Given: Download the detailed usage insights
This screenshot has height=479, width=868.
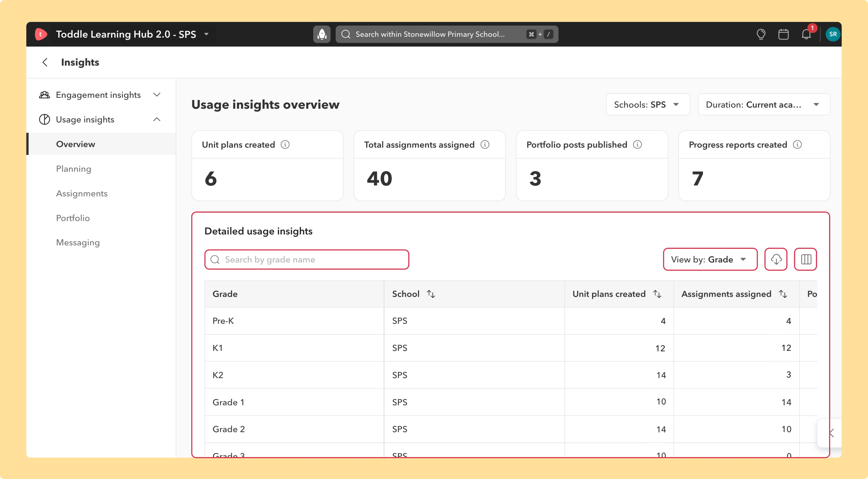Looking at the screenshot, I should pos(776,259).
